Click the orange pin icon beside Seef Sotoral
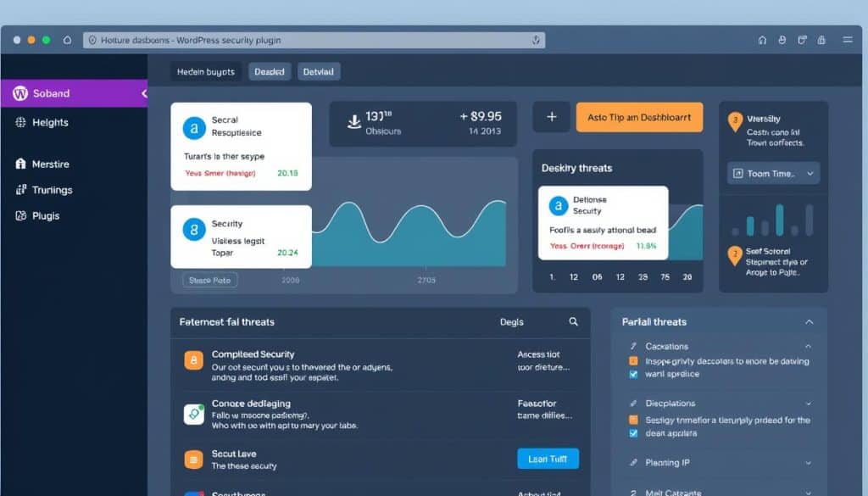 735,255
